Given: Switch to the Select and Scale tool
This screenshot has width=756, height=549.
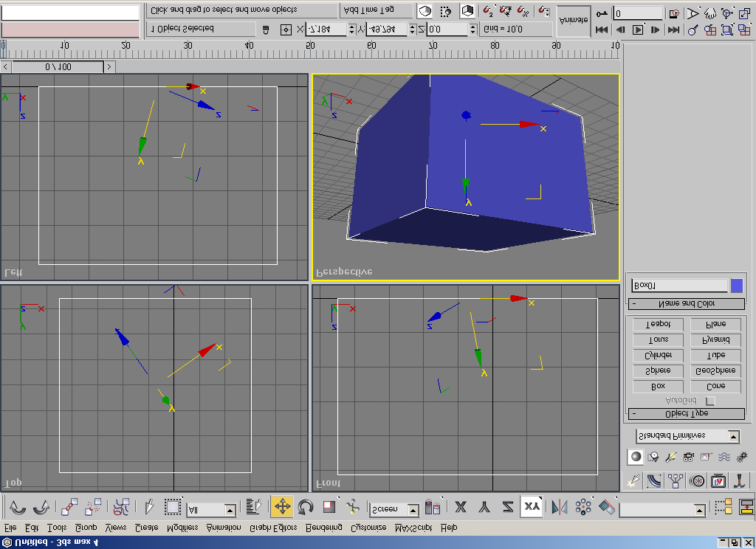Looking at the screenshot, I should click(x=329, y=507).
